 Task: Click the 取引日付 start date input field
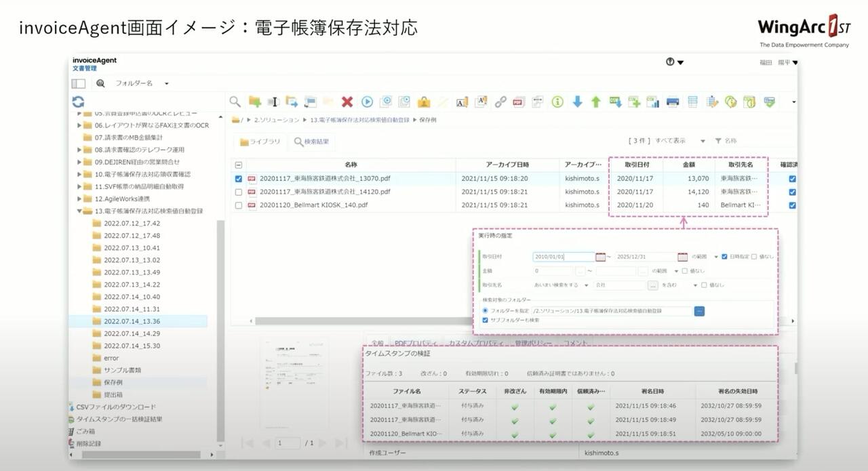564,257
